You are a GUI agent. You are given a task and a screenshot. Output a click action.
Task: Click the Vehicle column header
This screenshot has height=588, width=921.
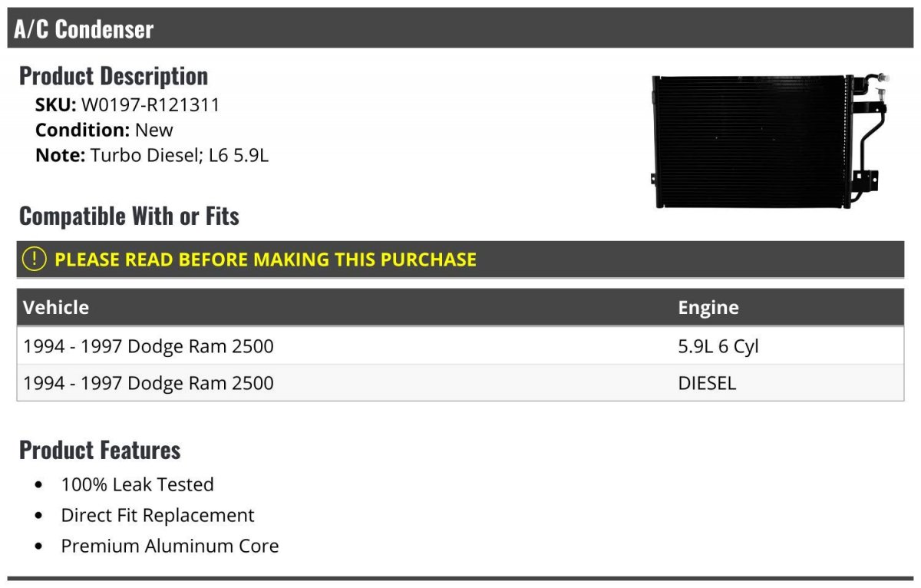click(x=56, y=308)
